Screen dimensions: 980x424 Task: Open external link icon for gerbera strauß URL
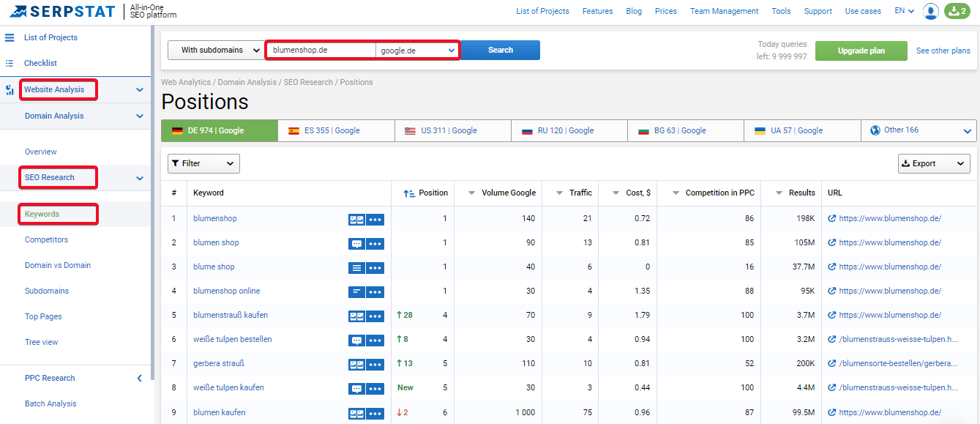click(x=832, y=363)
